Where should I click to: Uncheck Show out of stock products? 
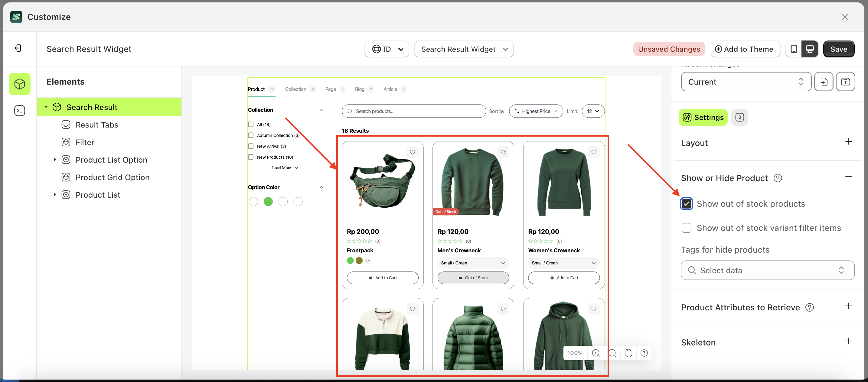686,204
